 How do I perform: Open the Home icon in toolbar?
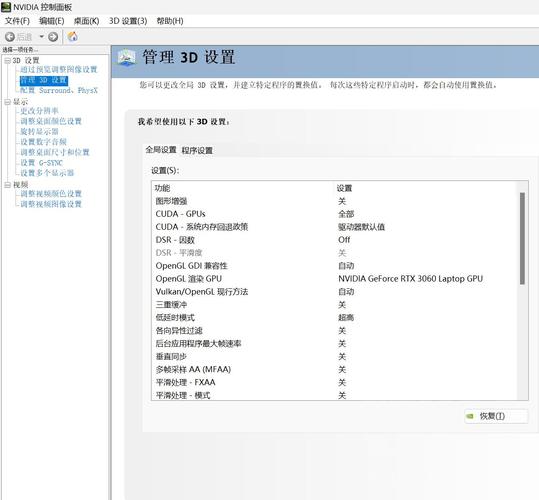pyautogui.click(x=73, y=36)
